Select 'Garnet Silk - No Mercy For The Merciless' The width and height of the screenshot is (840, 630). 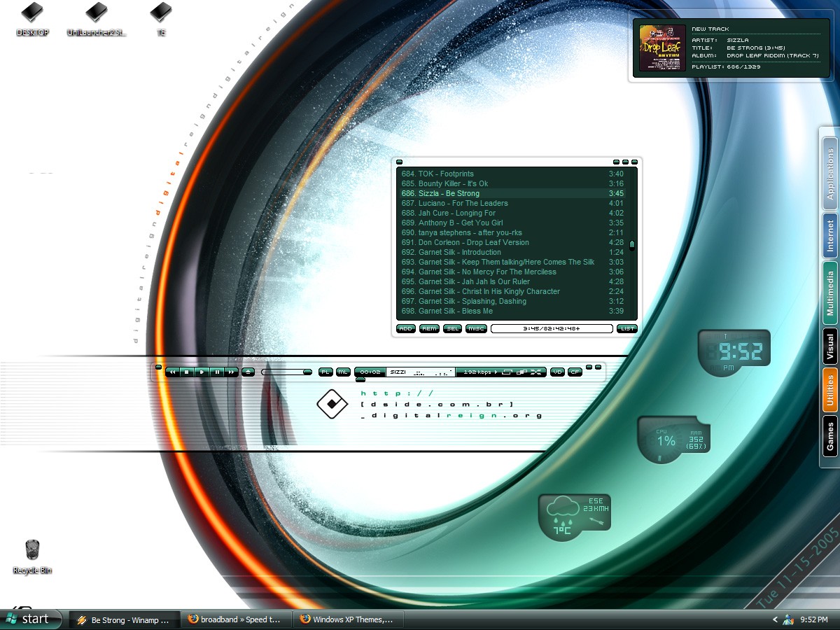[x=512, y=272]
